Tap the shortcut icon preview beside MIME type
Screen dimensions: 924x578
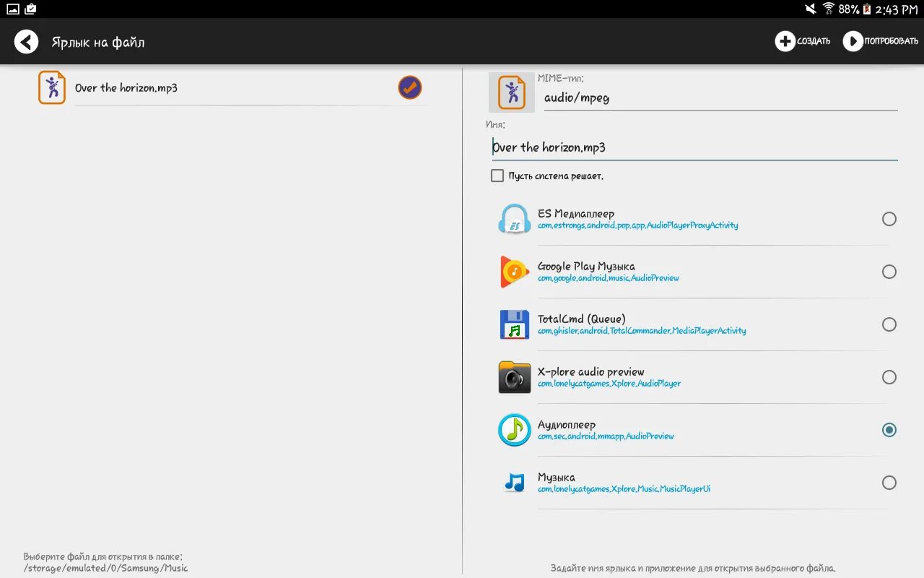coord(512,92)
